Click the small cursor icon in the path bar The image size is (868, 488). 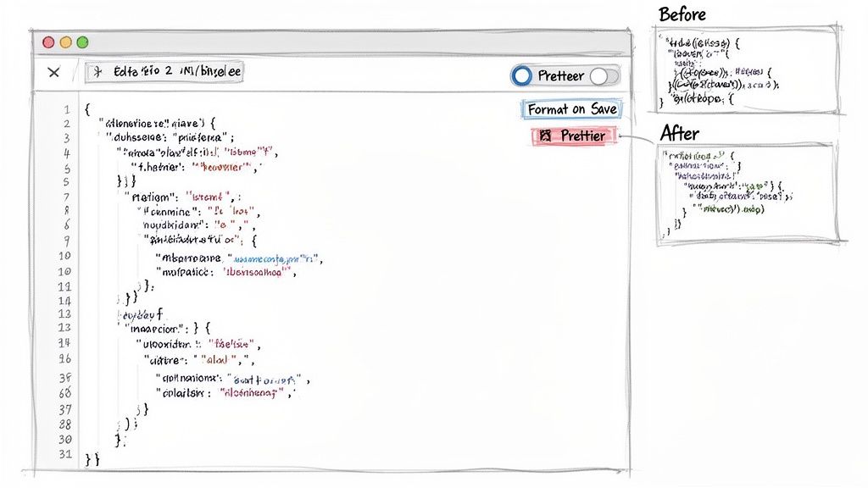(97, 72)
